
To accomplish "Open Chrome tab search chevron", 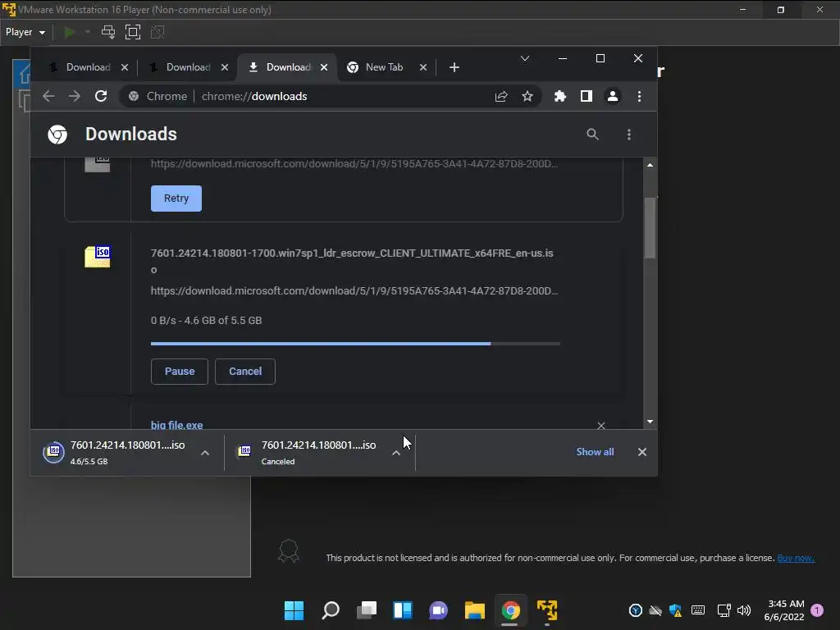I will tap(525, 58).
